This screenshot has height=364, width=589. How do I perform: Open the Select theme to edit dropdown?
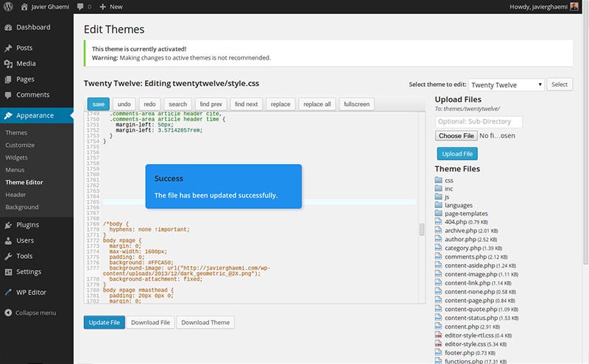[x=507, y=85]
